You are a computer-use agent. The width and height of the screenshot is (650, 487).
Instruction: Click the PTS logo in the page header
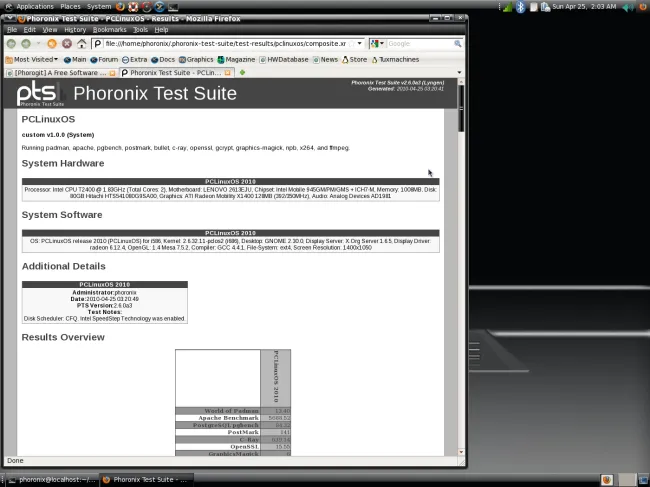click(41, 94)
